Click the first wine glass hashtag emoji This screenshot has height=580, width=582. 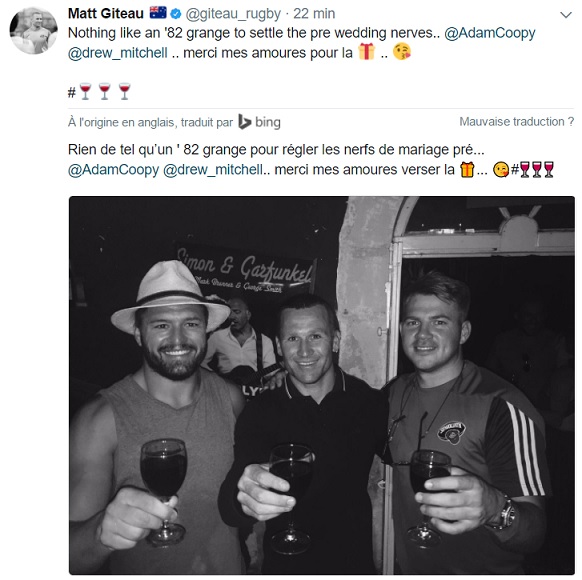[85, 91]
